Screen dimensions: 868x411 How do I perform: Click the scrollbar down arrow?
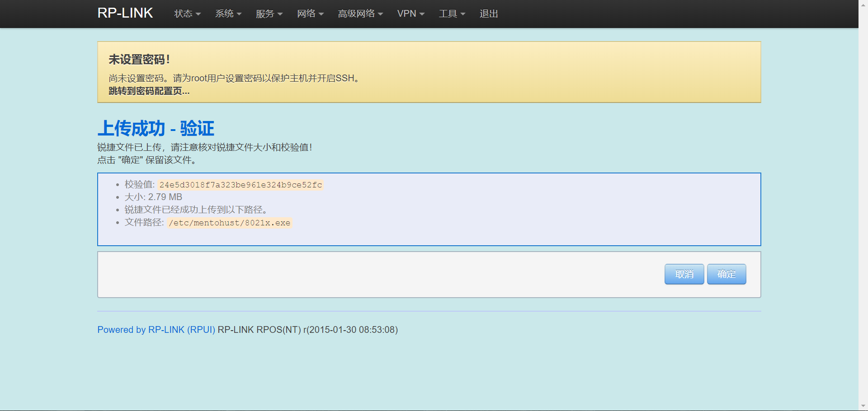pyautogui.click(x=863, y=406)
